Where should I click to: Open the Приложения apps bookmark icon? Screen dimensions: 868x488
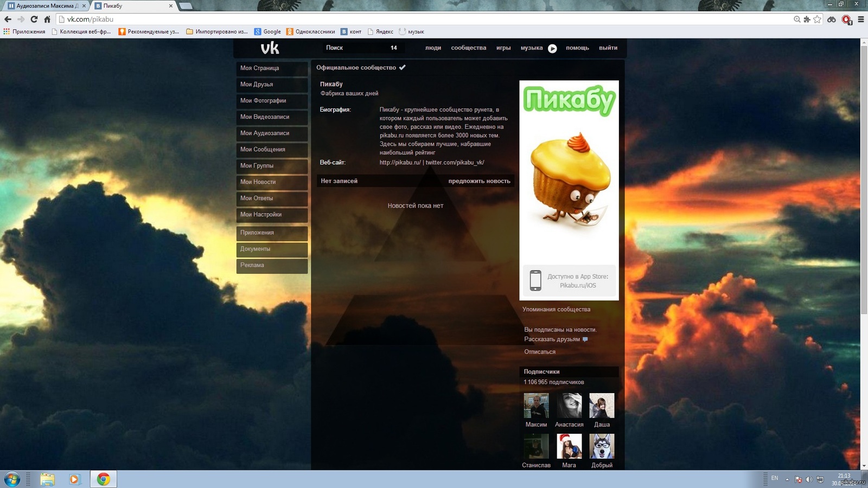[x=24, y=31]
